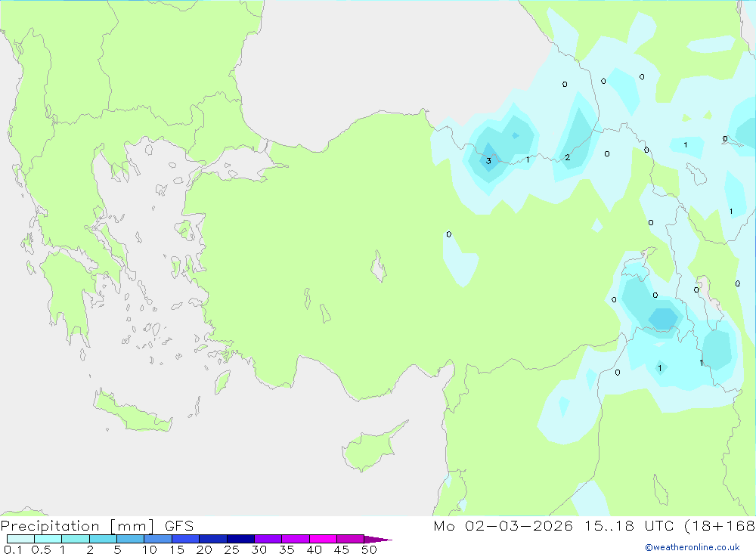Image resolution: width=756 pixels, height=554 pixels.
Task: Click the 0.5–1 mm legend color swatch
Action: pyautogui.click(x=48, y=539)
